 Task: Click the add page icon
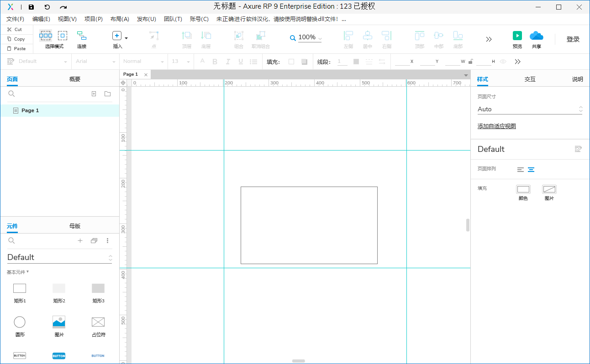94,94
